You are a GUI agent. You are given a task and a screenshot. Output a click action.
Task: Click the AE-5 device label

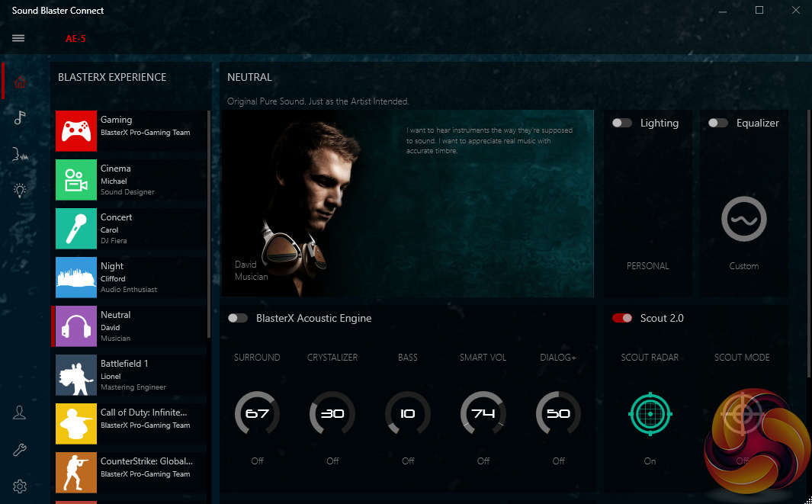pyautogui.click(x=75, y=38)
